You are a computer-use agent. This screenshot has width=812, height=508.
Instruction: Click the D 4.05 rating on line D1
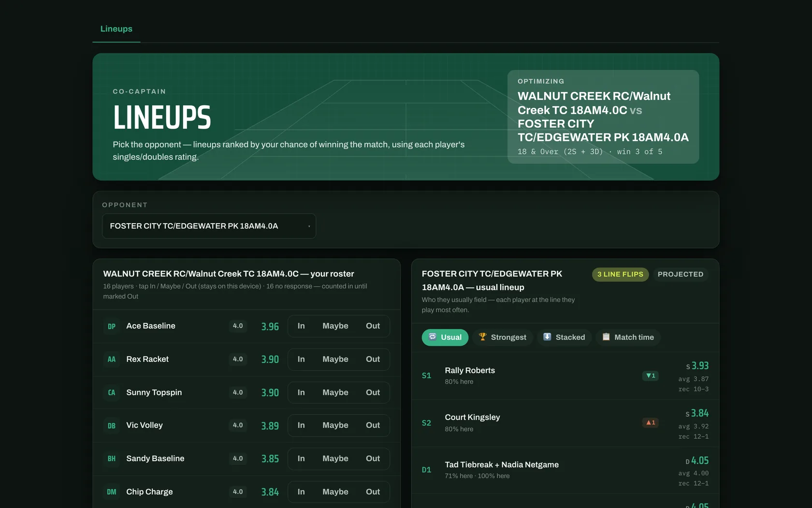[697, 461]
